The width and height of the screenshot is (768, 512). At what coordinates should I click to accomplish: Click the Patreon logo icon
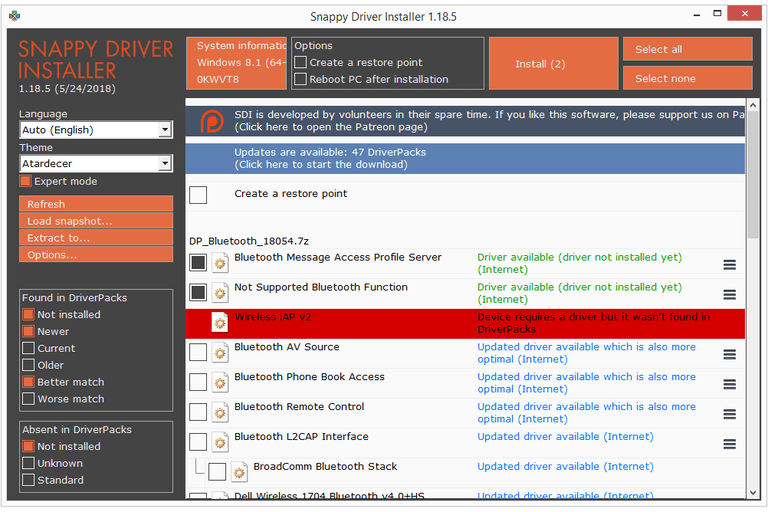pyautogui.click(x=209, y=121)
